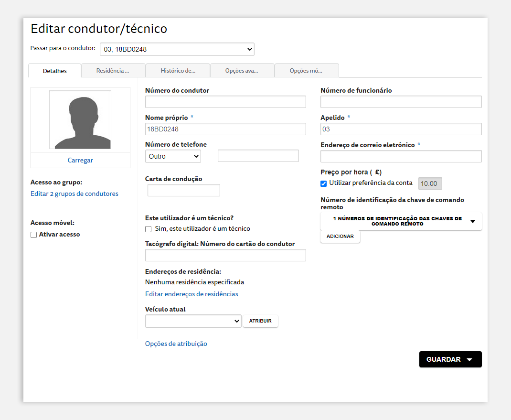The width and height of the screenshot is (511, 420).
Task: Switch to the Residência tab
Action: [x=113, y=70]
